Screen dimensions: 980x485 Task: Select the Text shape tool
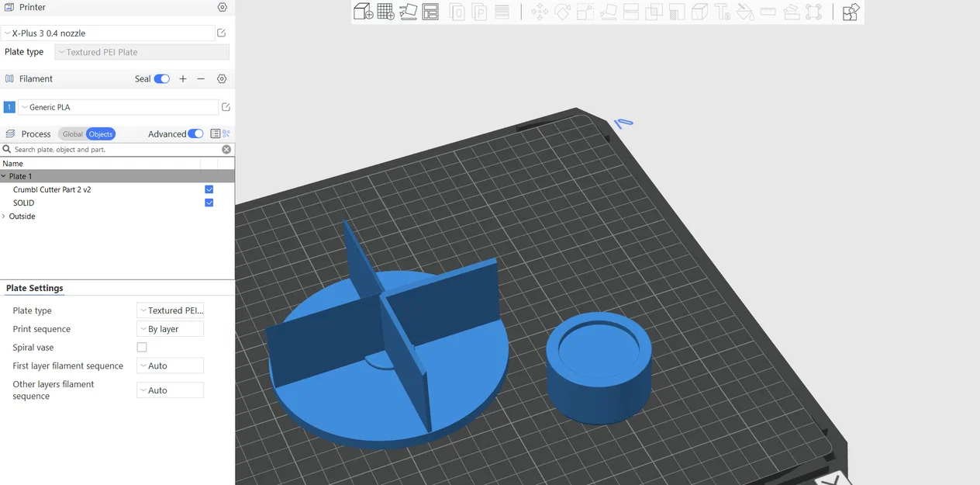[x=722, y=12]
